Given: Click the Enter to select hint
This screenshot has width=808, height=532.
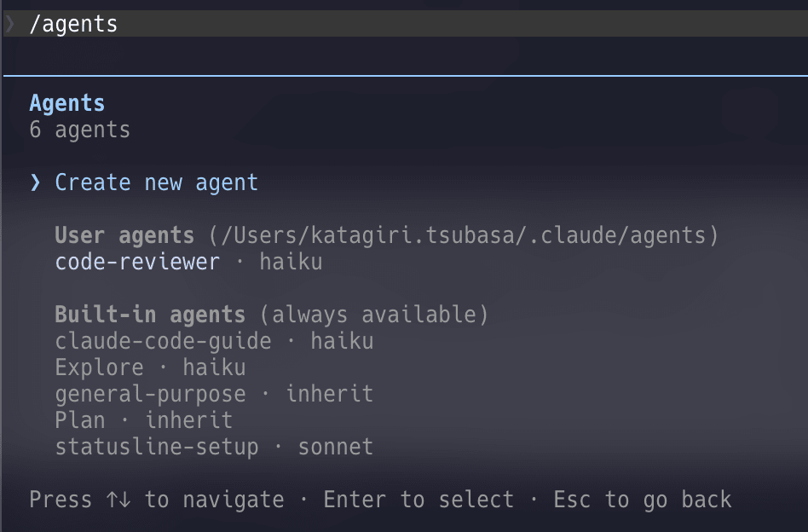Looking at the screenshot, I should [418, 500].
